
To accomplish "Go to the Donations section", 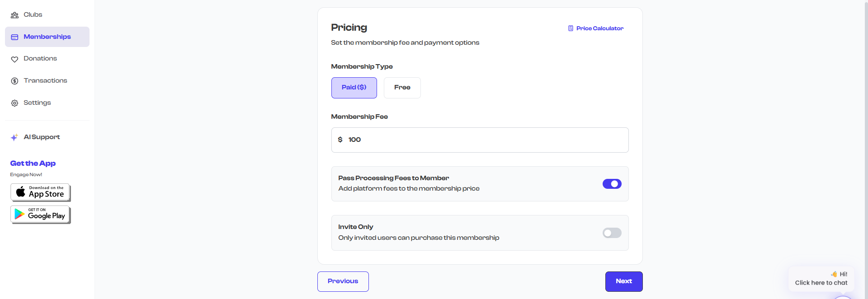I will 47,59.
